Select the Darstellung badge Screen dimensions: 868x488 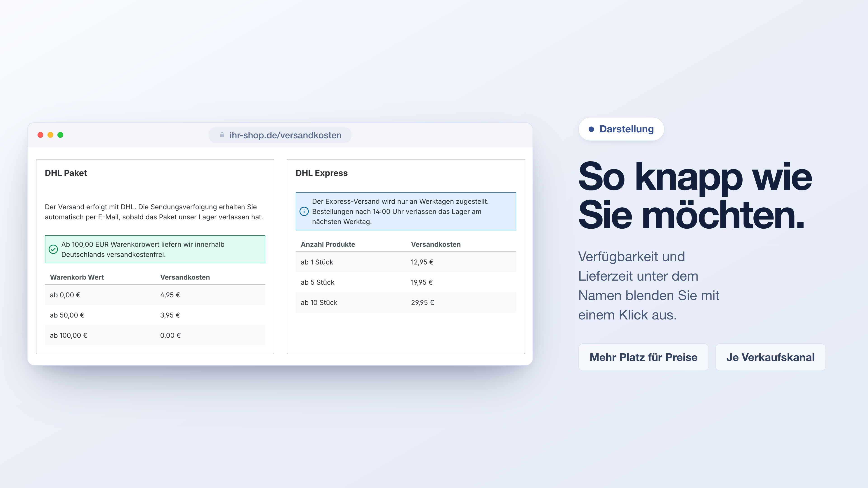[621, 129]
